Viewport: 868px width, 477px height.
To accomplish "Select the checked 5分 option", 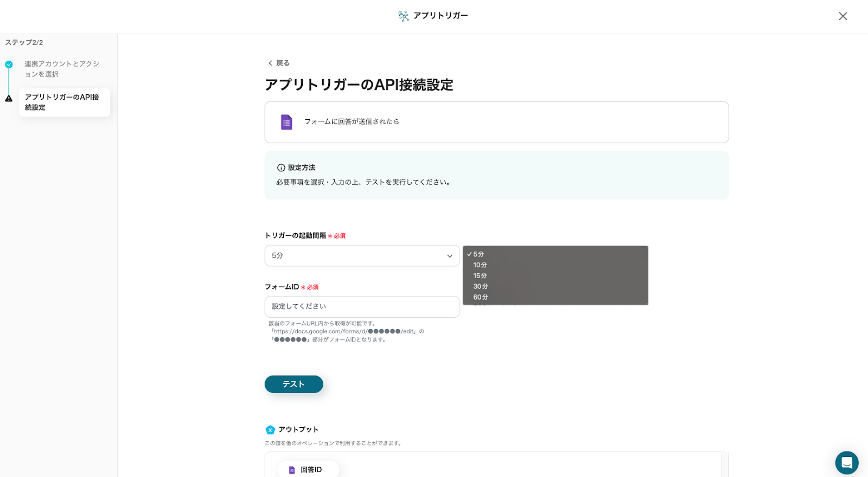I will click(478, 254).
